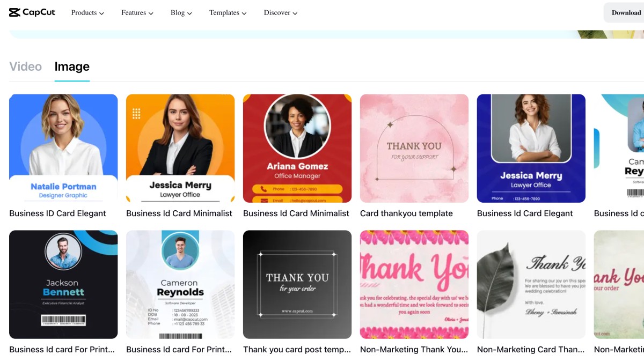
Task: Open the Products dropdown menu
Action: pyautogui.click(x=87, y=13)
